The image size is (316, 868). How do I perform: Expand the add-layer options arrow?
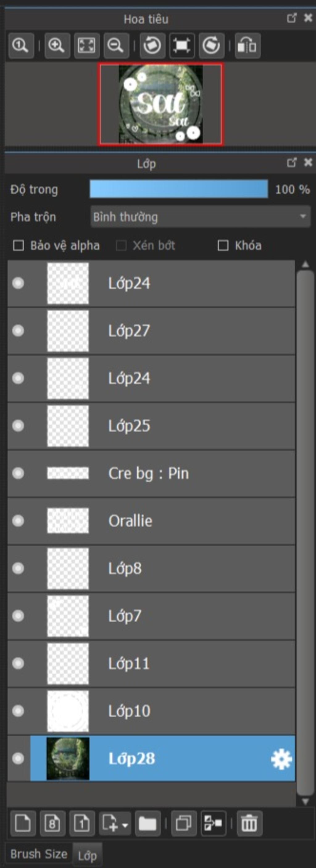tap(125, 826)
